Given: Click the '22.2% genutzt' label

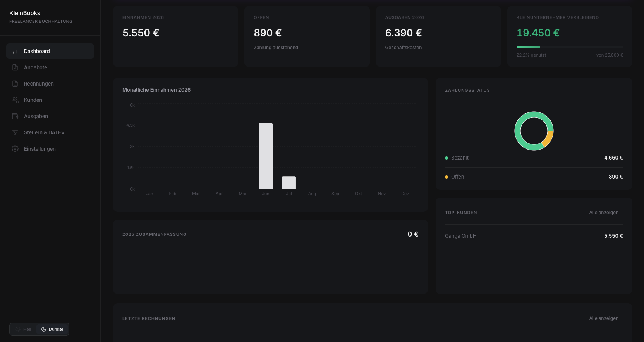Looking at the screenshot, I should [531, 55].
